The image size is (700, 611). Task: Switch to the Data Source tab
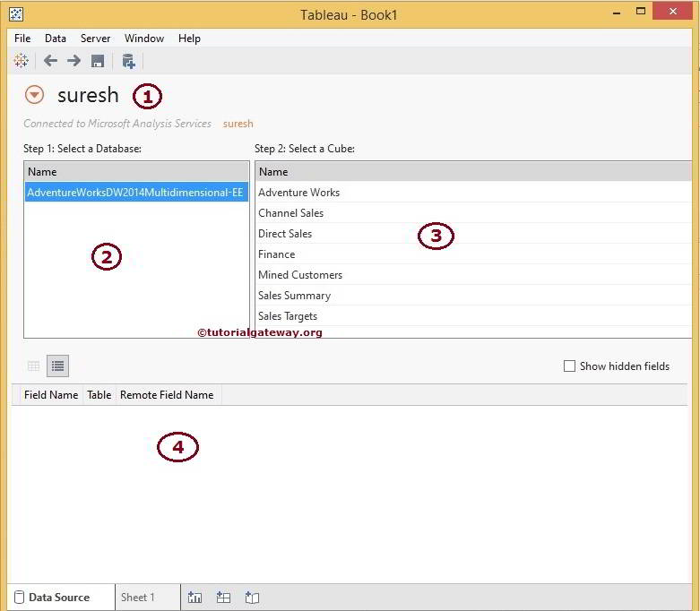(61, 598)
